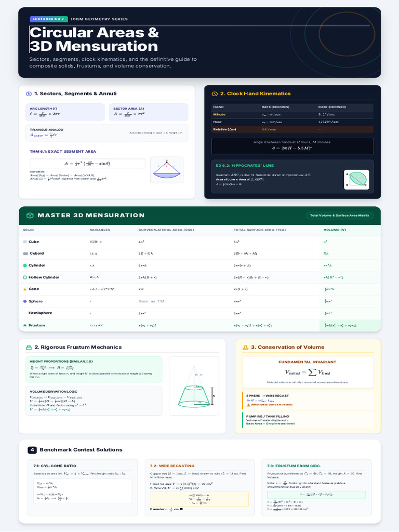Select the highlighted Relative row
This screenshot has width=399, height=532.
292,129
